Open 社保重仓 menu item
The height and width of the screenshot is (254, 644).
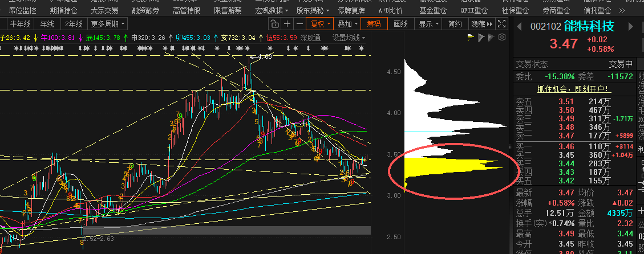coord(515,10)
